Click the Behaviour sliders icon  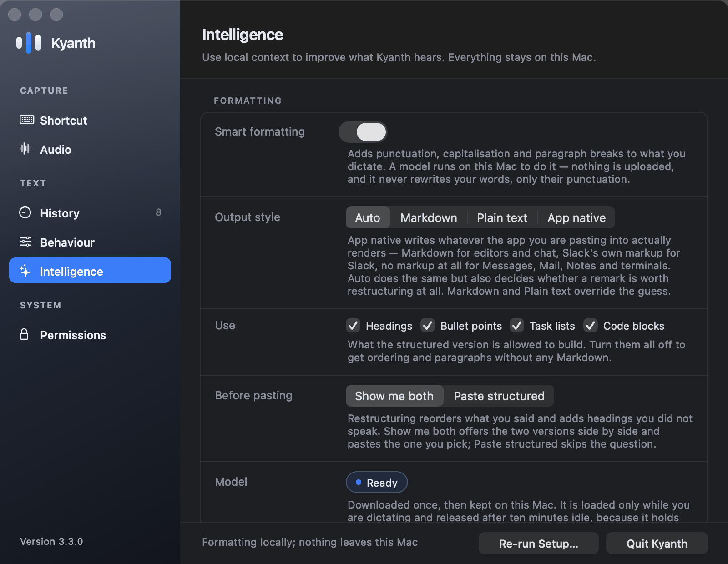point(25,242)
